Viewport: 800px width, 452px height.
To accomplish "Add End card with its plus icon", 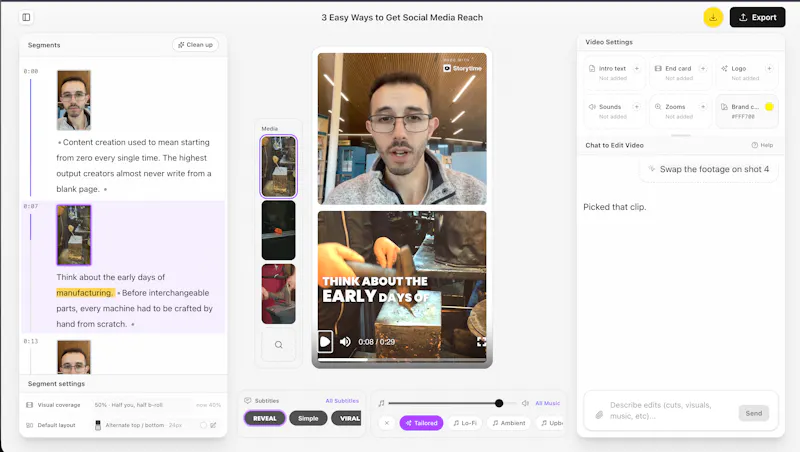I will click(703, 68).
